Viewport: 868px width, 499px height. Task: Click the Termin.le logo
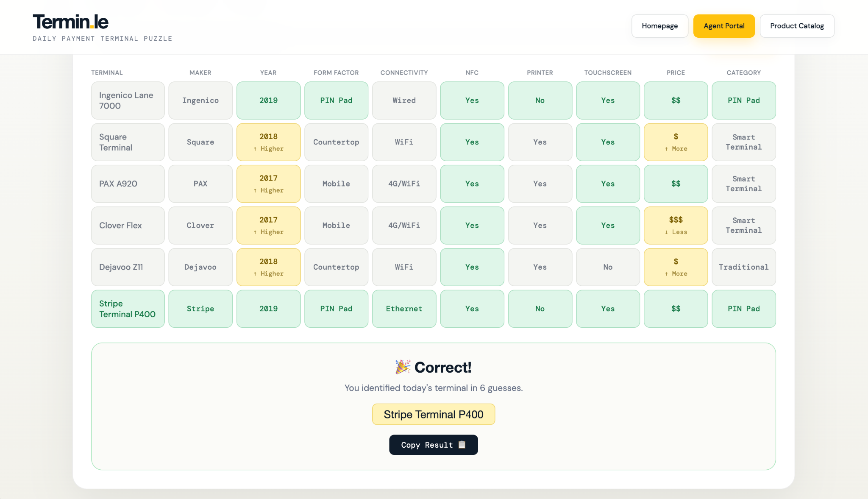[x=71, y=22]
